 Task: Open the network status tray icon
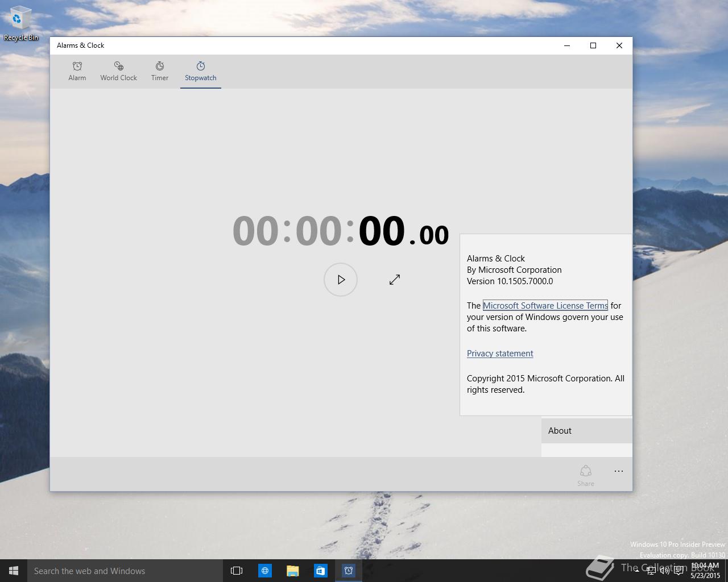click(651, 571)
